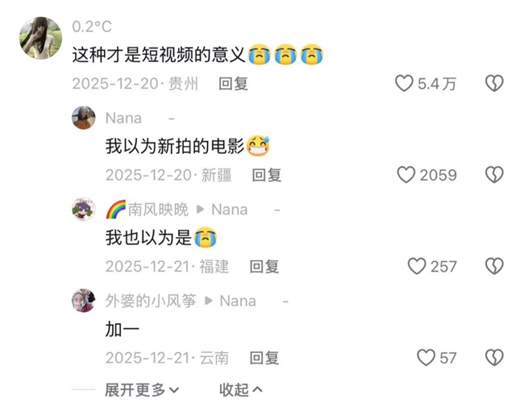Open 南风映晚's profile avatar
Image resolution: width=524 pixels, height=420 pixels.
point(84,209)
